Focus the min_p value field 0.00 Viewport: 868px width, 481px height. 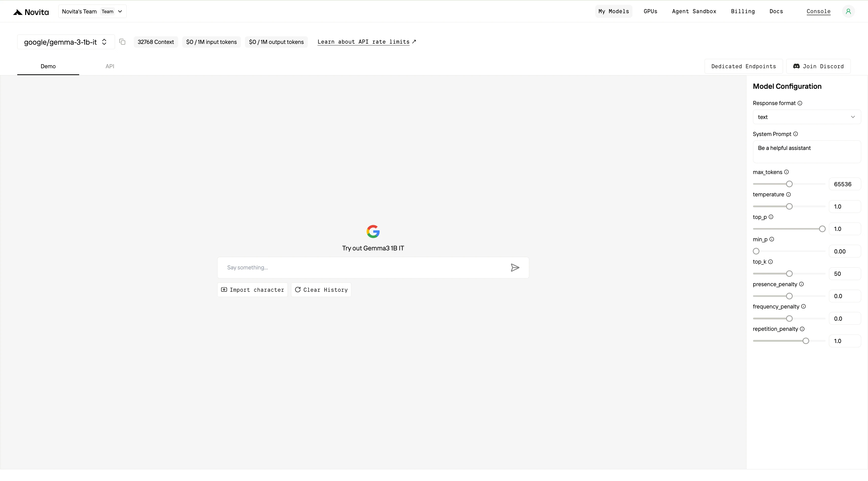click(x=845, y=251)
